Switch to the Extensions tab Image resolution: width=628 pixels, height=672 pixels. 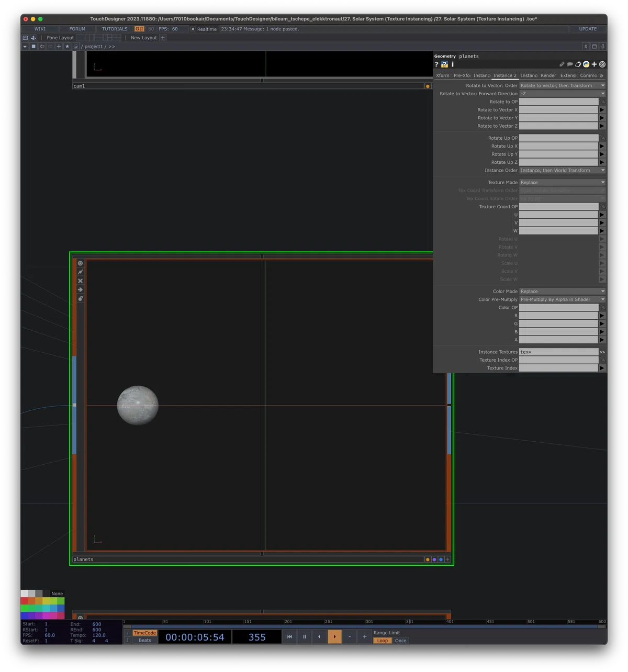tap(569, 75)
